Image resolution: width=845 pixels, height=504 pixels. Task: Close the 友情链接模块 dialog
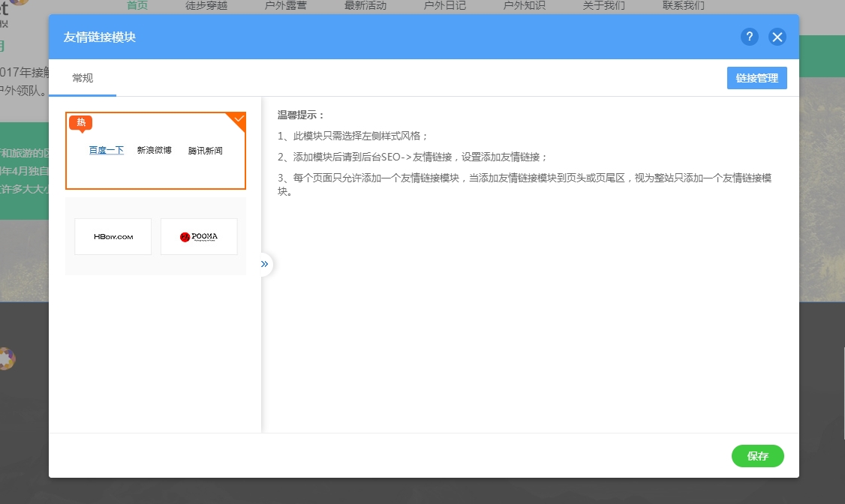777,37
